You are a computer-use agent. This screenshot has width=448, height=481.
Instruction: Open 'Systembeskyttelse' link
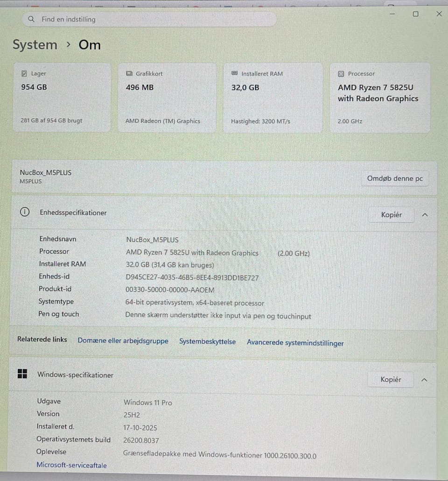[x=208, y=342]
